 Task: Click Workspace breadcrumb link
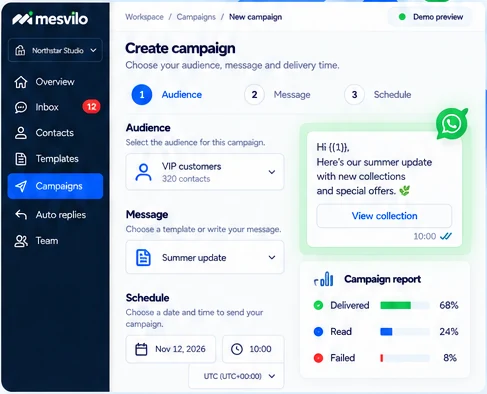144,17
